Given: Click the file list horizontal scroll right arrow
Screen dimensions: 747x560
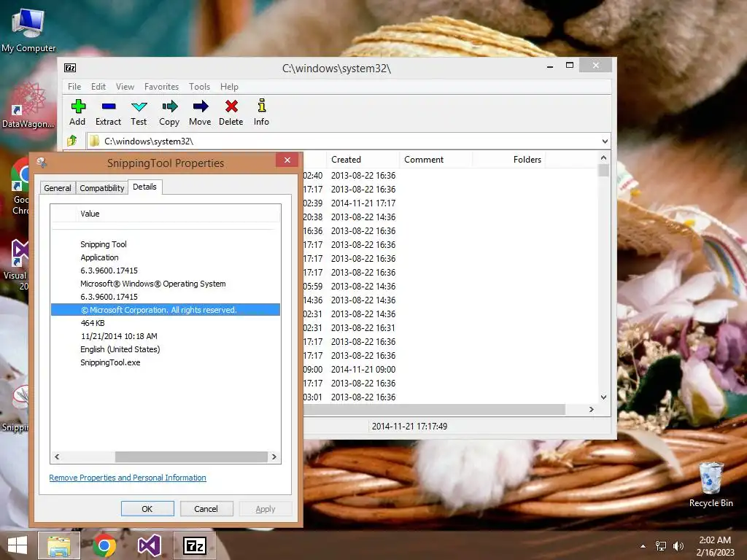Looking at the screenshot, I should coord(591,410).
